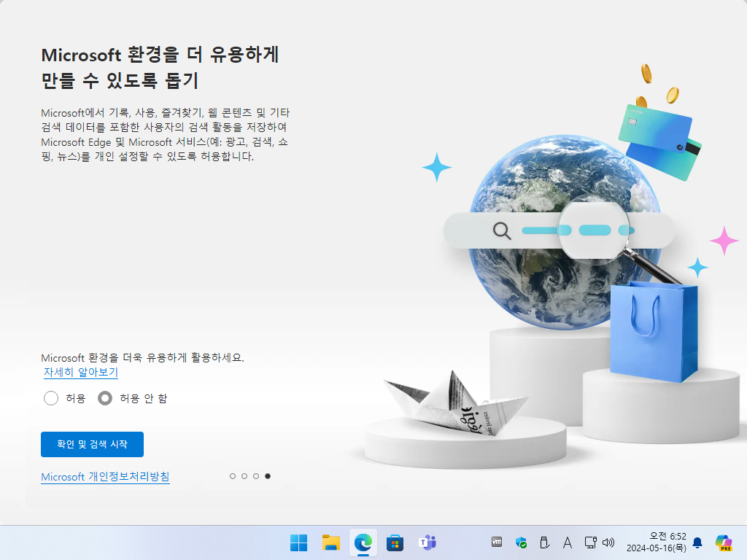Viewport: 747px width, 560px height.
Task: Launch Microsoft Store from the taskbar
Action: (395, 542)
